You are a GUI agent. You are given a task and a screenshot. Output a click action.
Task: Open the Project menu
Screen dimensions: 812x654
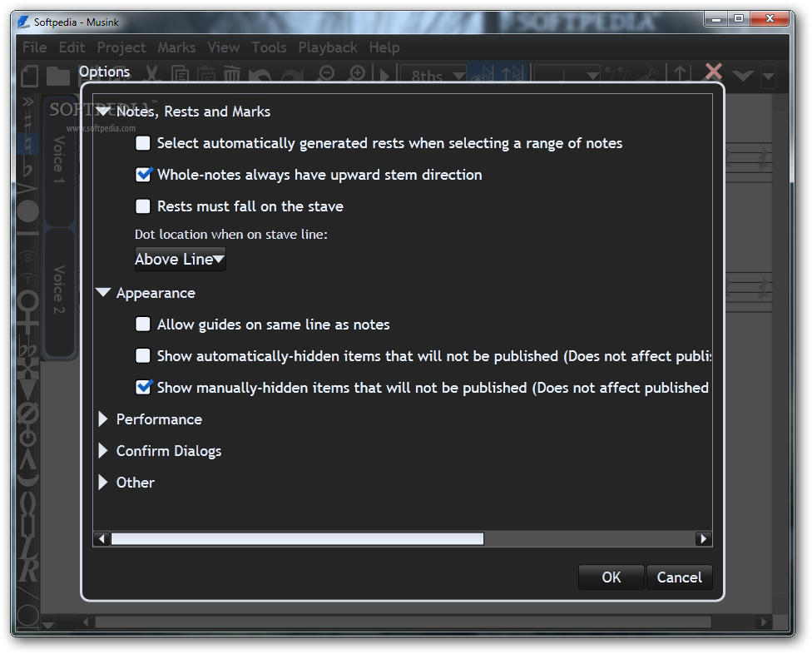pos(121,47)
